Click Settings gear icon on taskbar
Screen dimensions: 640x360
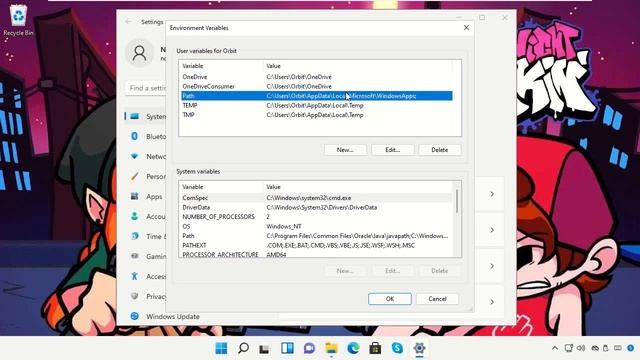[x=419, y=348]
